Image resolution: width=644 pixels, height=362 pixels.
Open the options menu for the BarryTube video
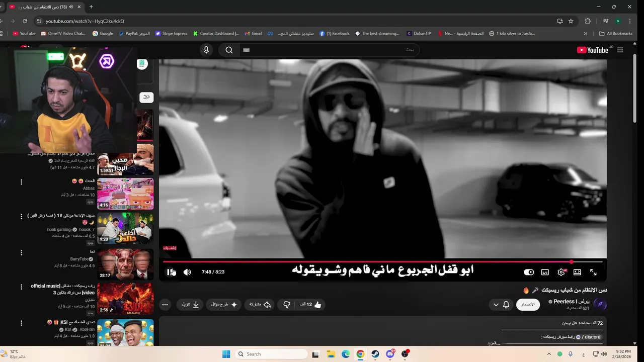coord(21,252)
